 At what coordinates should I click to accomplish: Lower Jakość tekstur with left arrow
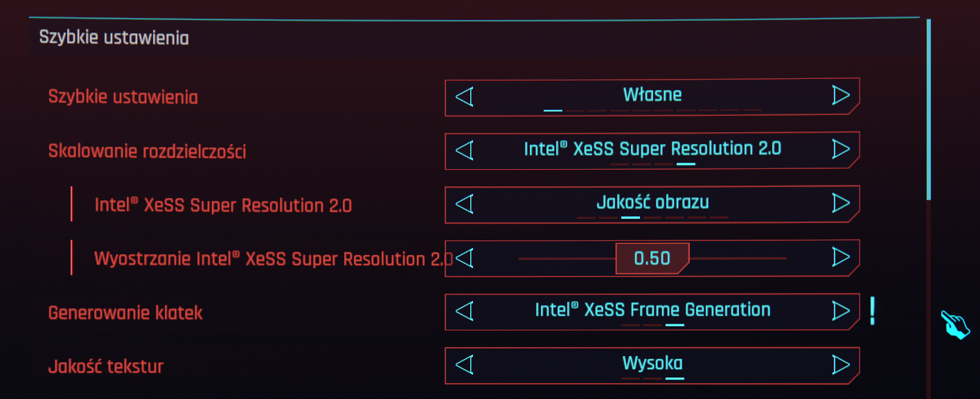(x=464, y=364)
